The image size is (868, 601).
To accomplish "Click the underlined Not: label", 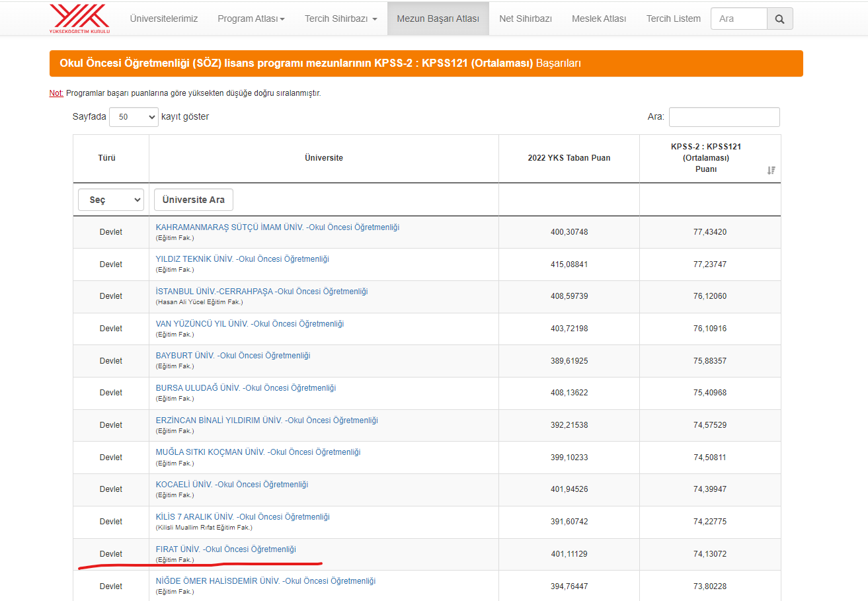I will click(56, 93).
